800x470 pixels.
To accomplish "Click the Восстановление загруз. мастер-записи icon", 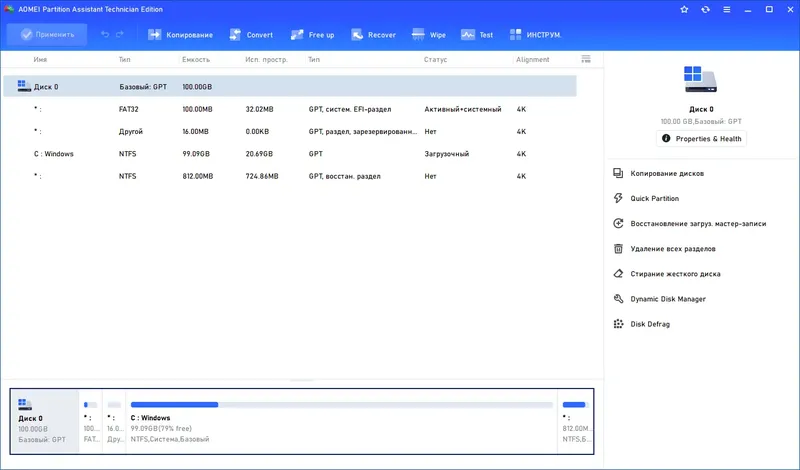I will click(x=618, y=224).
